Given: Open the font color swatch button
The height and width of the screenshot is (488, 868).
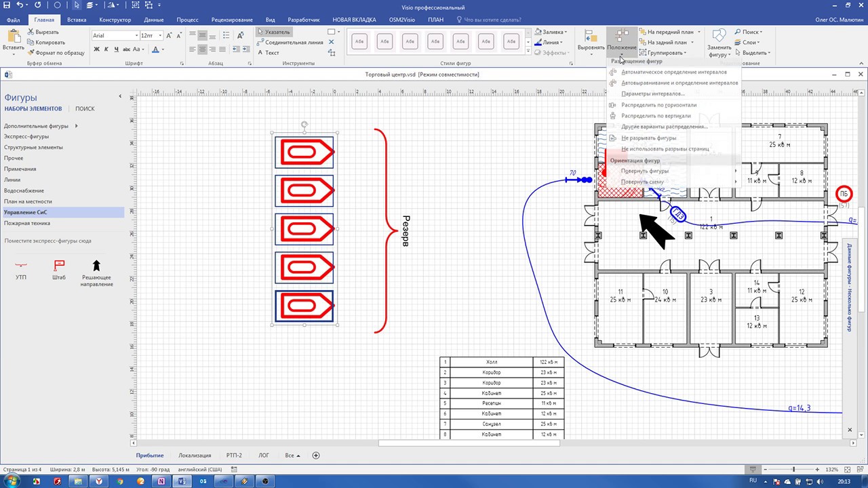Looking at the screenshot, I should [155, 49].
